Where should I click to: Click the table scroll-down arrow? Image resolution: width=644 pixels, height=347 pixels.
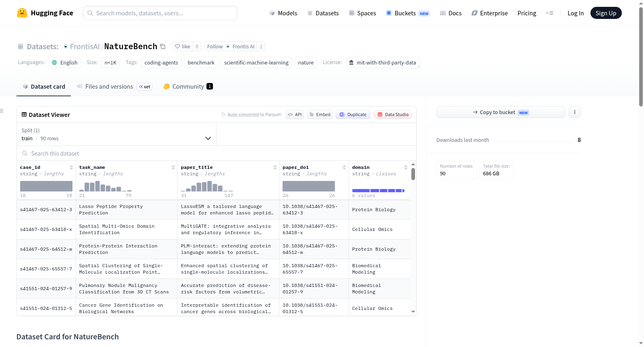(413, 312)
